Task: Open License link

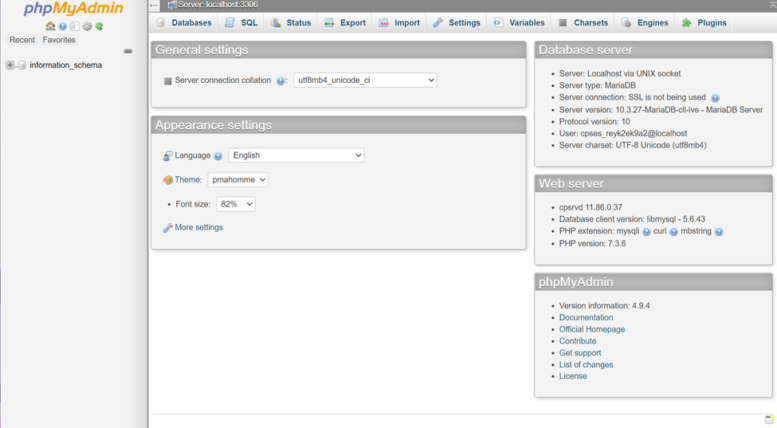Action: click(573, 376)
